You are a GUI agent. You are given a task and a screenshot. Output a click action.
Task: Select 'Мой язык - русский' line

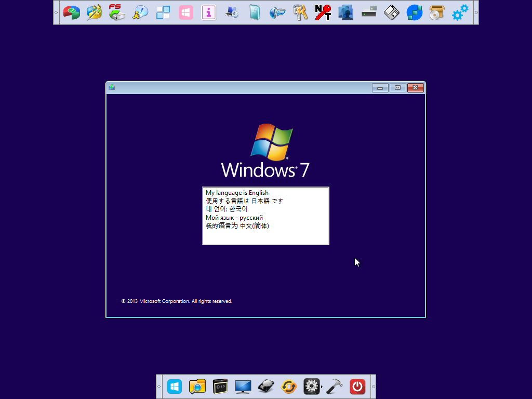234,218
